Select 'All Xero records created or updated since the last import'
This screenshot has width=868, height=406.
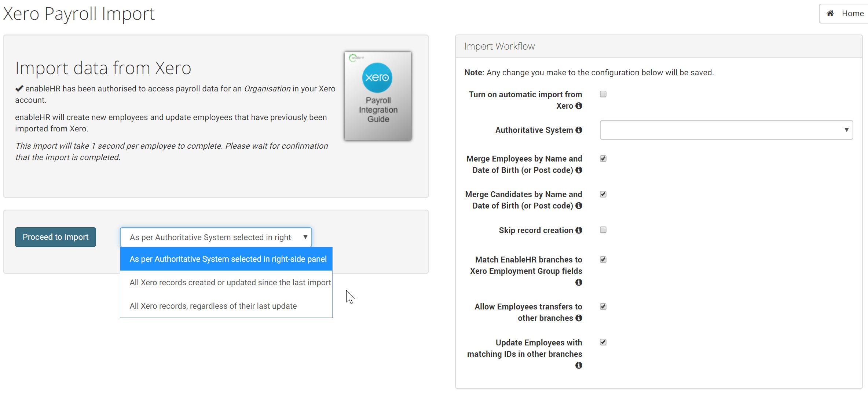pyautogui.click(x=226, y=282)
